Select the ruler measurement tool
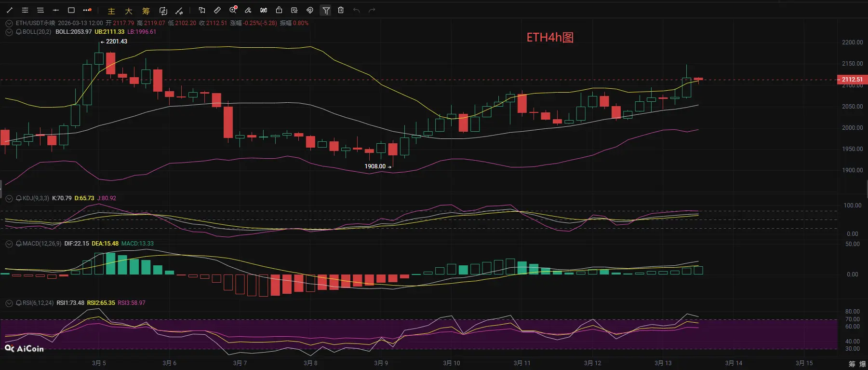 (x=217, y=10)
